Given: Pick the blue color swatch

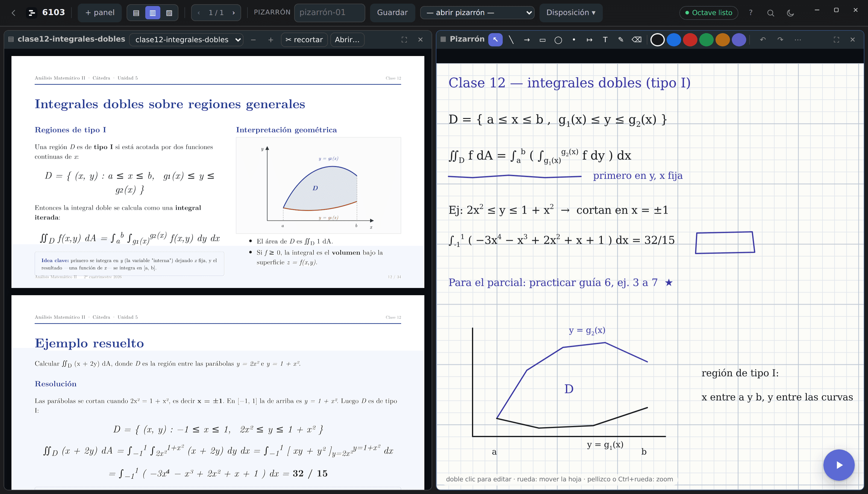Looking at the screenshot, I should [x=674, y=40].
